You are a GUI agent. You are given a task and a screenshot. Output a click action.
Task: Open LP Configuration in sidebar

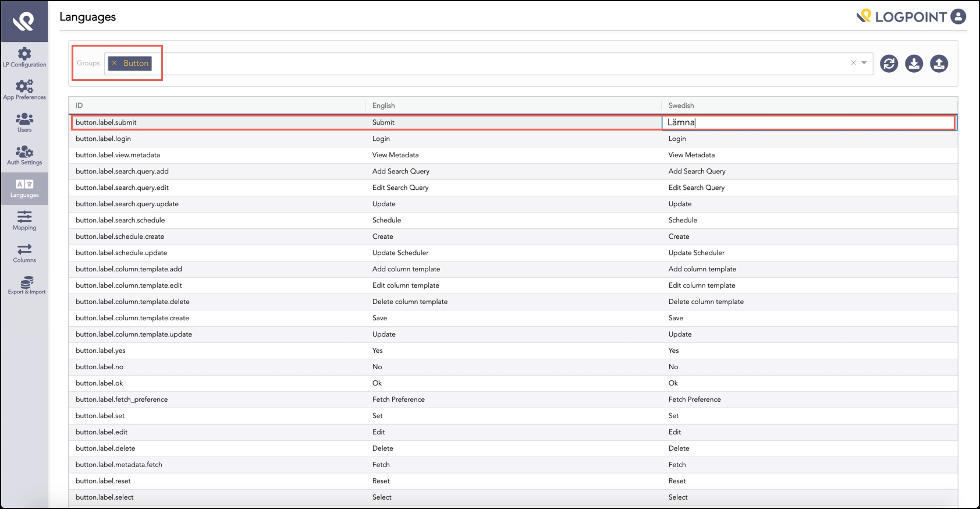pos(24,58)
